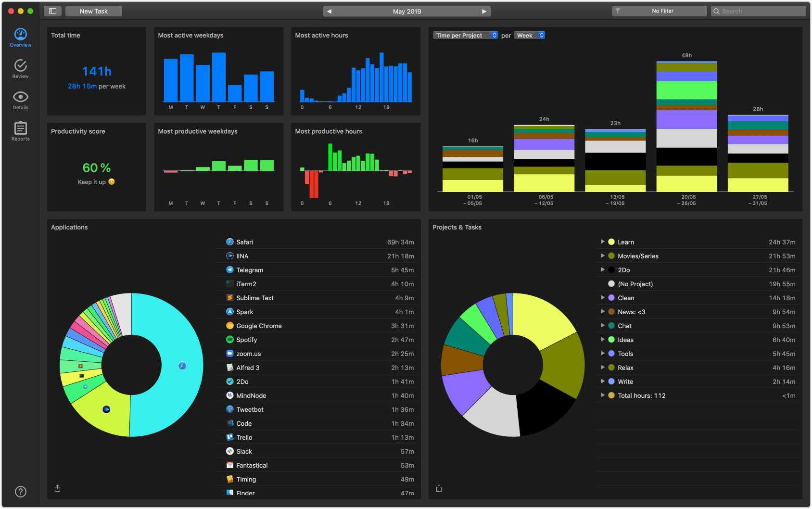This screenshot has height=509, width=812.
Task: Click the New Task button
Action: click(x=94, y=11)
